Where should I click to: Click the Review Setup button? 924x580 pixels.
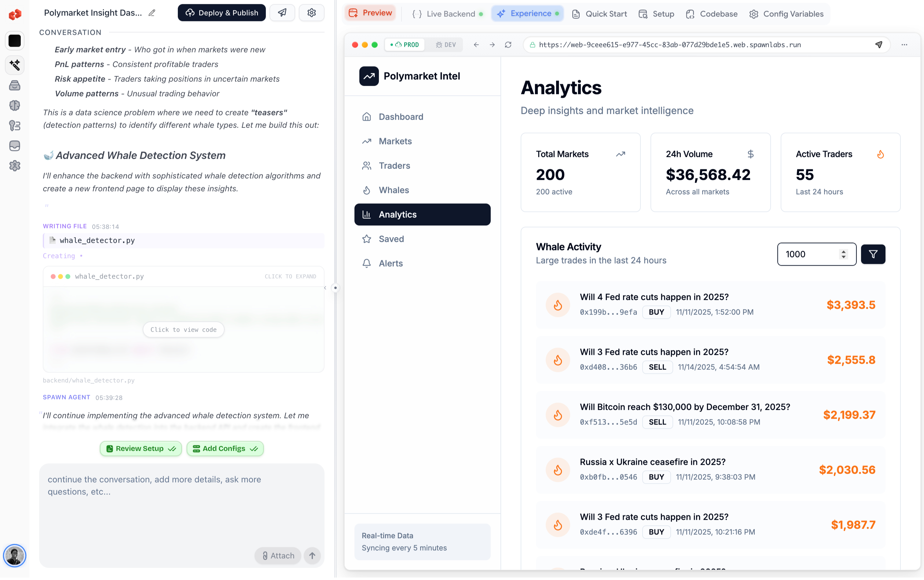click(x=141, y=448)
